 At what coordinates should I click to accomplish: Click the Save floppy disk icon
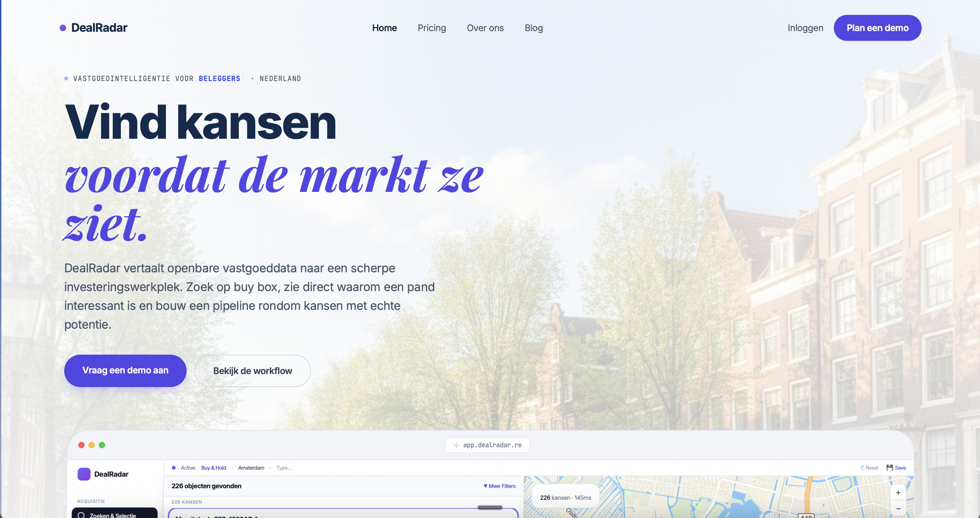[890, 468]
